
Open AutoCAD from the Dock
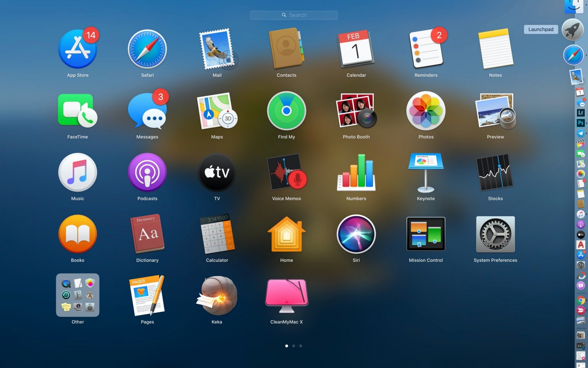[581, 245]
